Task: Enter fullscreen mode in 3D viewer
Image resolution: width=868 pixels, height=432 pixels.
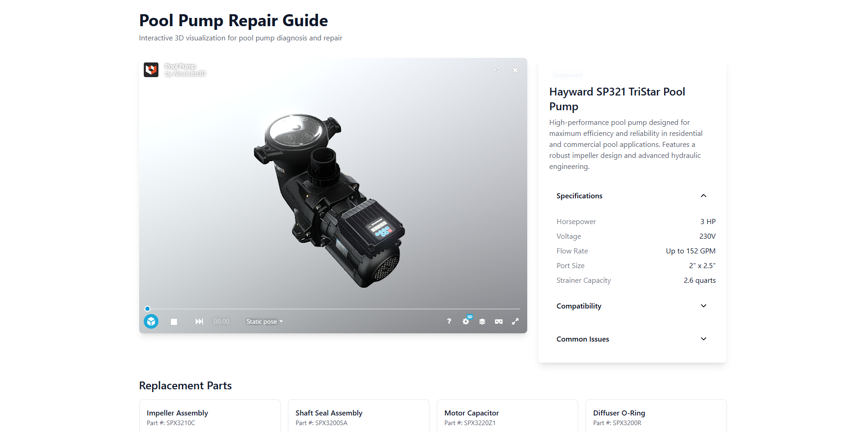Action: coord(515,321)
